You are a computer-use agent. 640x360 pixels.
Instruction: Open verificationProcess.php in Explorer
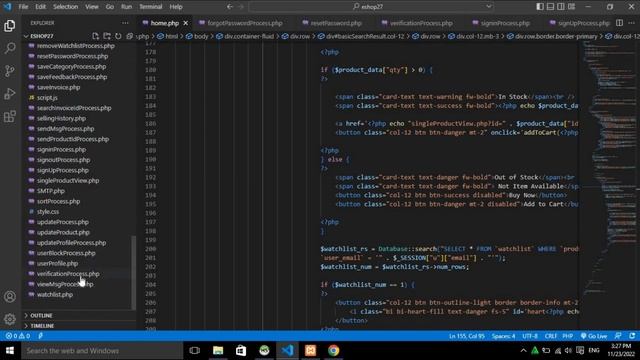(x=68, y=273)
